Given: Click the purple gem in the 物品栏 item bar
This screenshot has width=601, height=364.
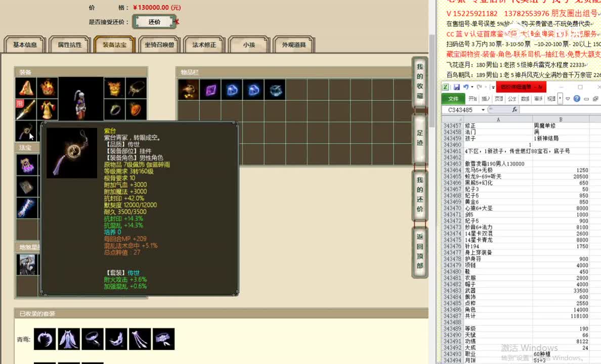Looking at the screenshot, I should click(210, 89).
